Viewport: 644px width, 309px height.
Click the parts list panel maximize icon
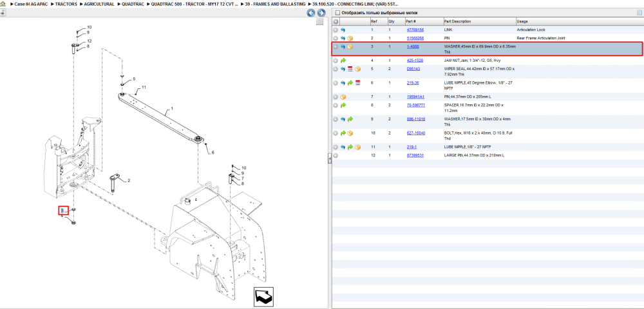coord(639,13)
